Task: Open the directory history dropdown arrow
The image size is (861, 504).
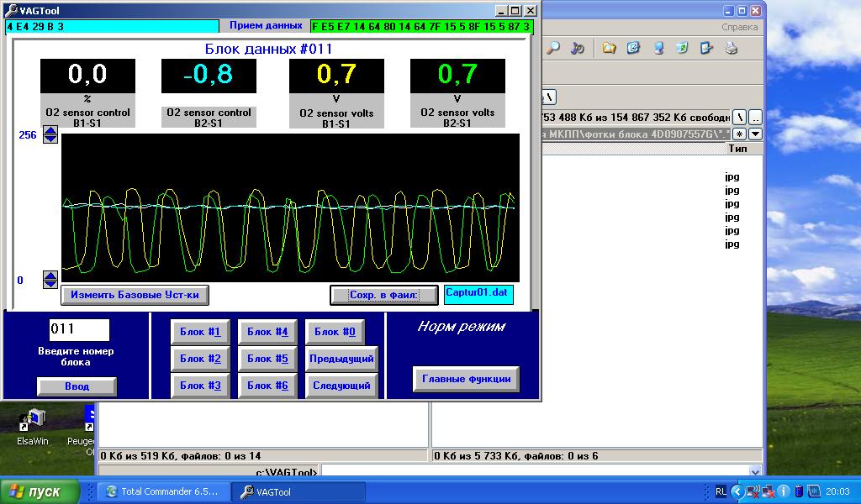Action: pos(755,134)
